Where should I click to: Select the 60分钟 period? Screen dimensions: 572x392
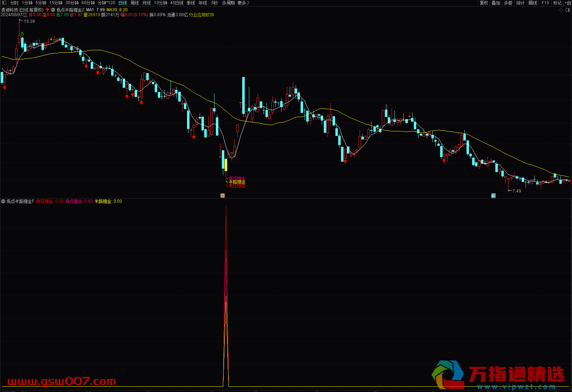tap(88, 3)
